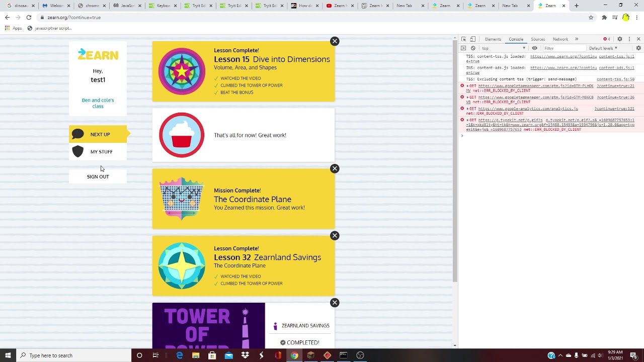Open a new Chrome tab
This screenshot has height=362, width=644.
click(x=577, y=6)
